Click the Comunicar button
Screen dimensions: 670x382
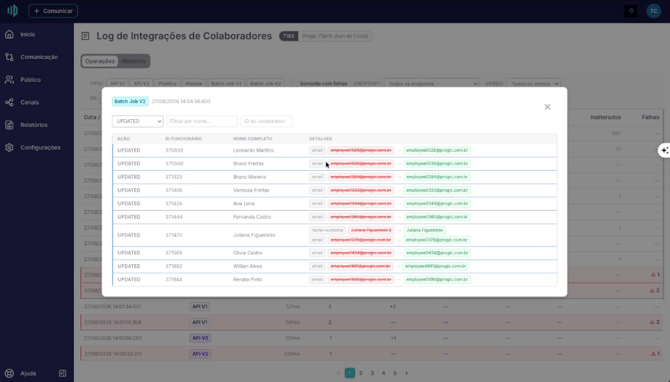53,11
